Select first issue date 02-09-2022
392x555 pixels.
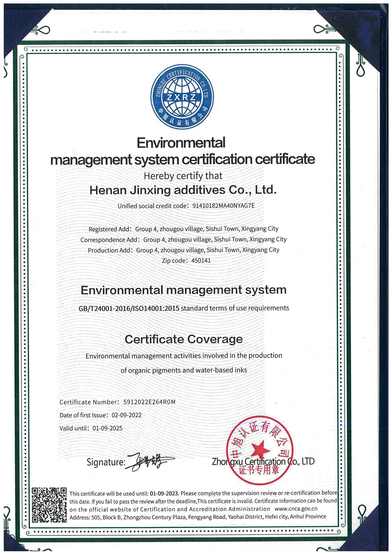click(127, 415)
